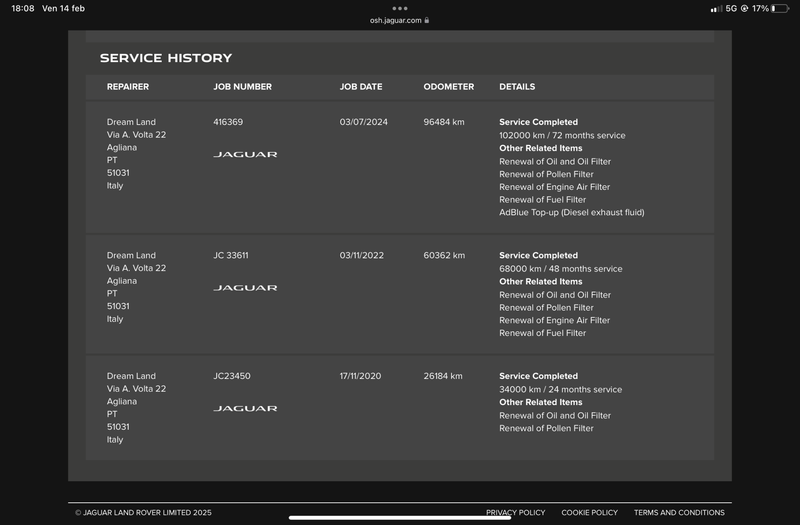Image resolution: width=800 pixels, height=525 pixels.
Task: Tap the home indicator bar
Action: coord(399,518)
